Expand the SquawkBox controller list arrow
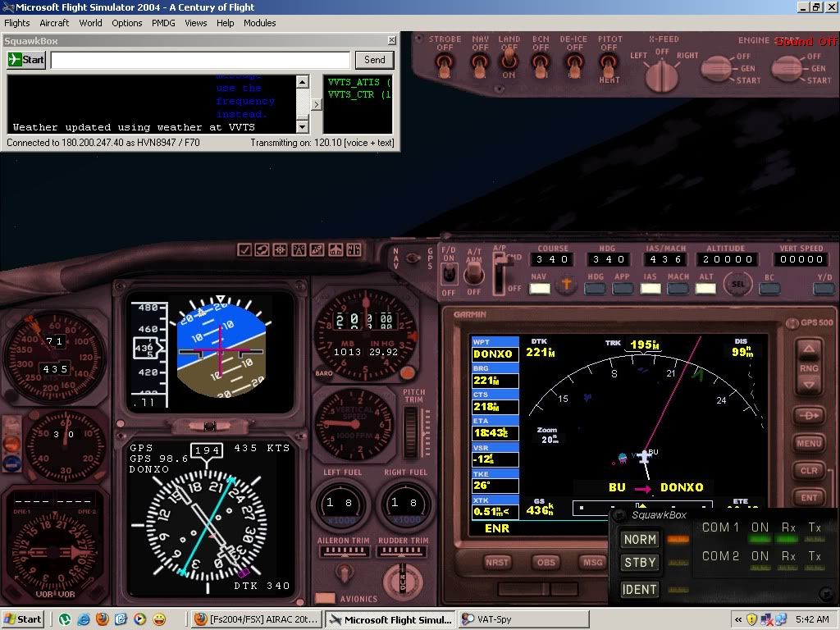840x630 pixels. 317,104
